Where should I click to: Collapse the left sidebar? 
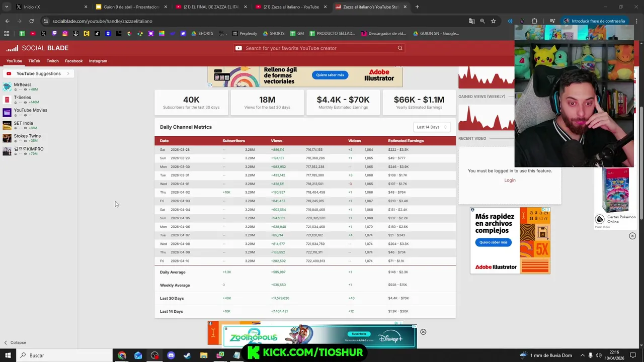coord(15,342)
